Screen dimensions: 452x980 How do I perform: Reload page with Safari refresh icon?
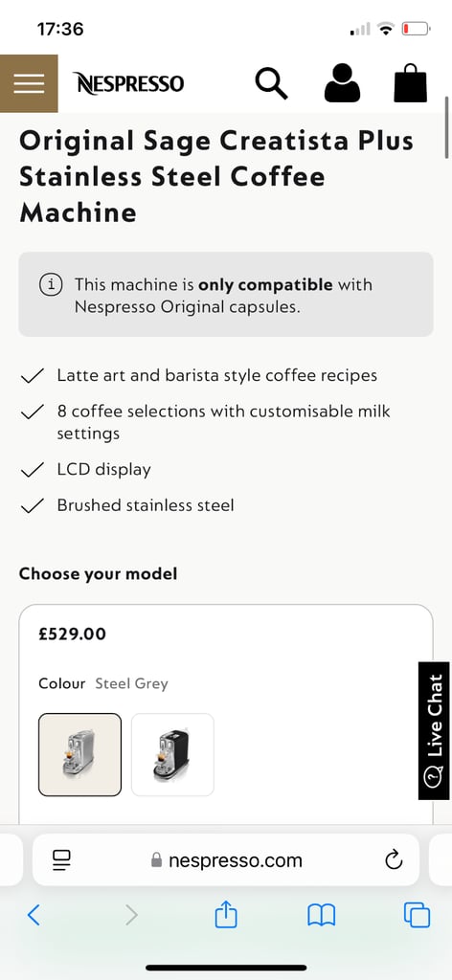(x=394, y=860)
